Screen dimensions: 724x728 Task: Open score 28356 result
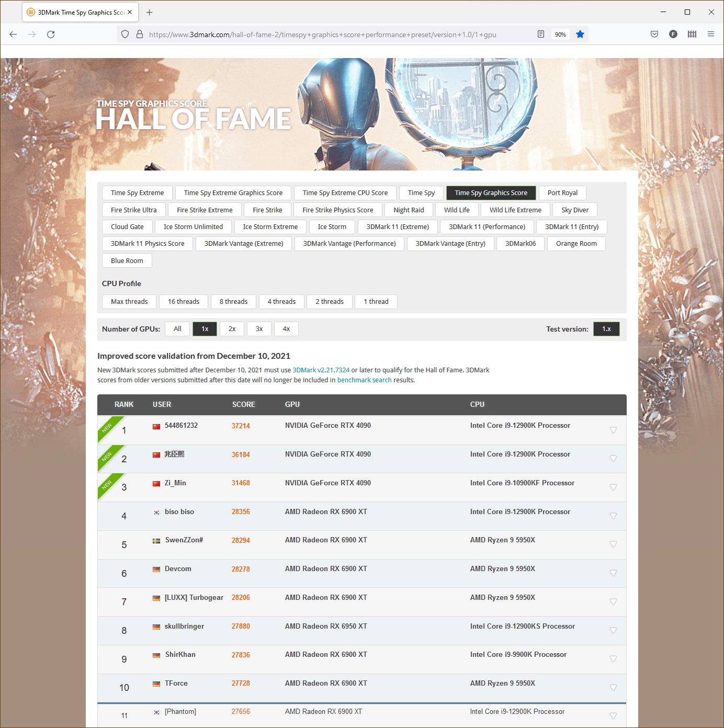pos(241,512)
